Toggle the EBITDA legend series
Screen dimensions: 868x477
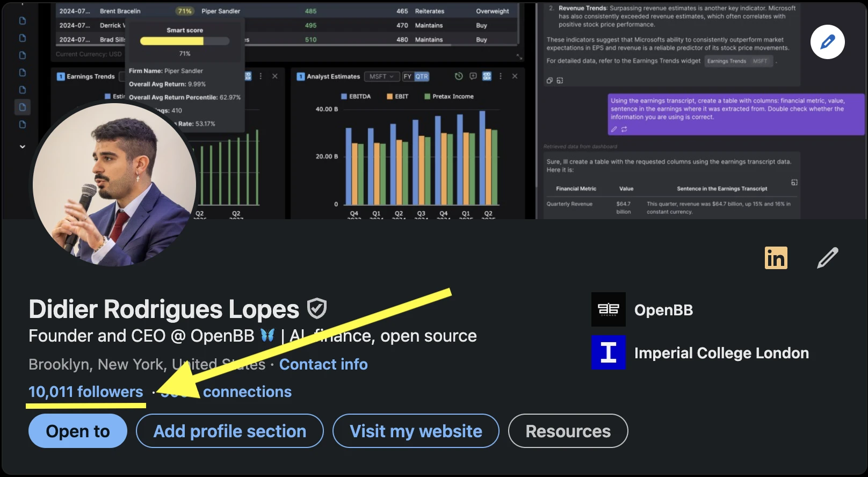[356, 97]
